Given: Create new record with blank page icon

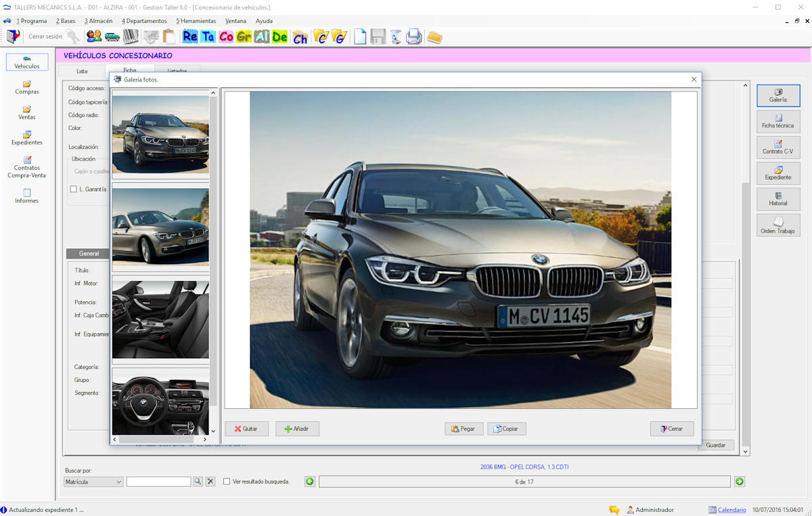Looking at the screenshot, I should pos(360,37).
